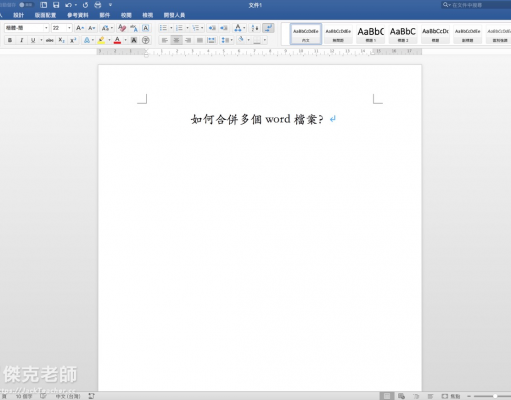Apply subscript formatting
The height and width of the screenshot is (400, 511).
click(x=62, y=40)
